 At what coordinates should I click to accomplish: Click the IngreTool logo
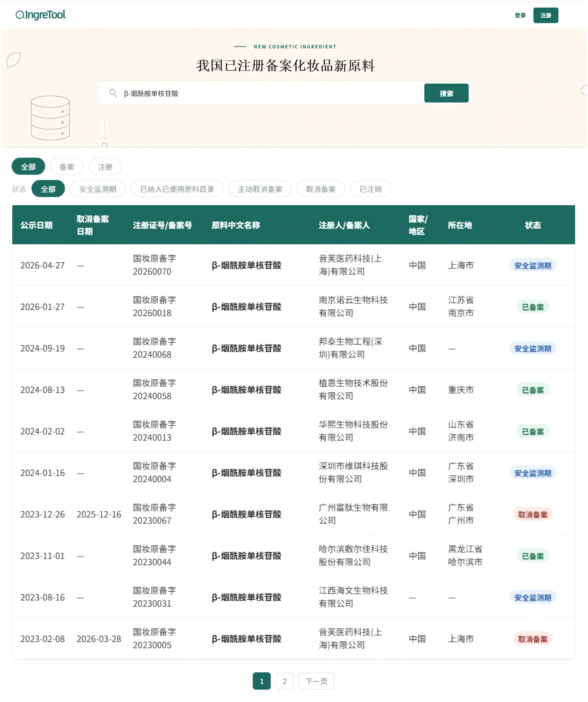(x=40, y=15)
